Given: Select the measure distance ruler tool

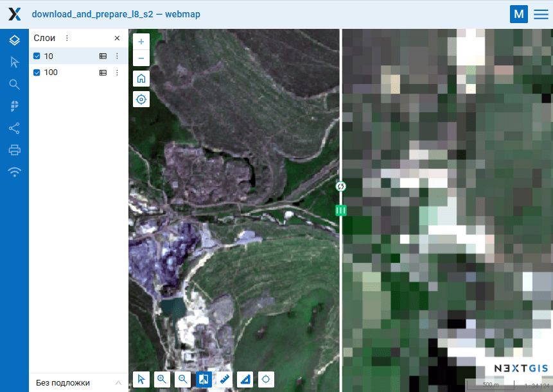Looking at the screenshot, I should pyautogui.click(x=225, y=379).
